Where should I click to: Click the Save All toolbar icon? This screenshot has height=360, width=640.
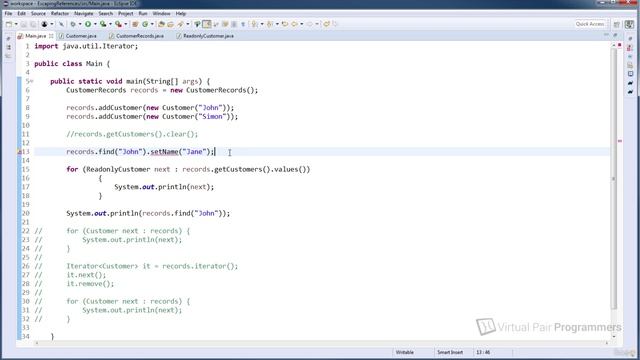(x=33, y=24)
